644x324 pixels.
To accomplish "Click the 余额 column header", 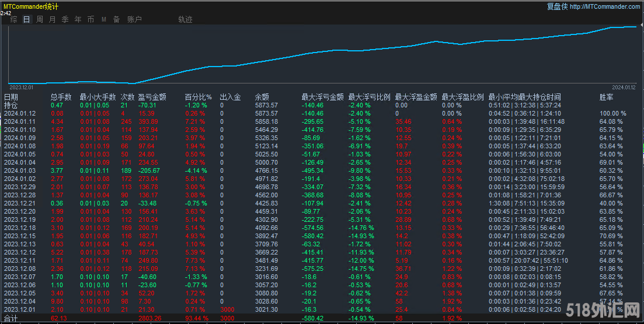I will pyautogui.click(x=262, y=97).
